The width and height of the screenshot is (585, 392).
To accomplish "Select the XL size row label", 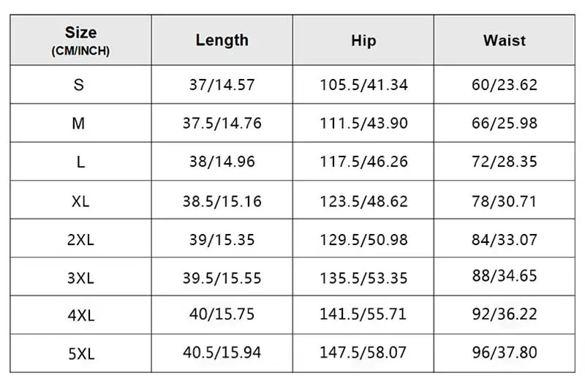I will [x=80, y=201].
